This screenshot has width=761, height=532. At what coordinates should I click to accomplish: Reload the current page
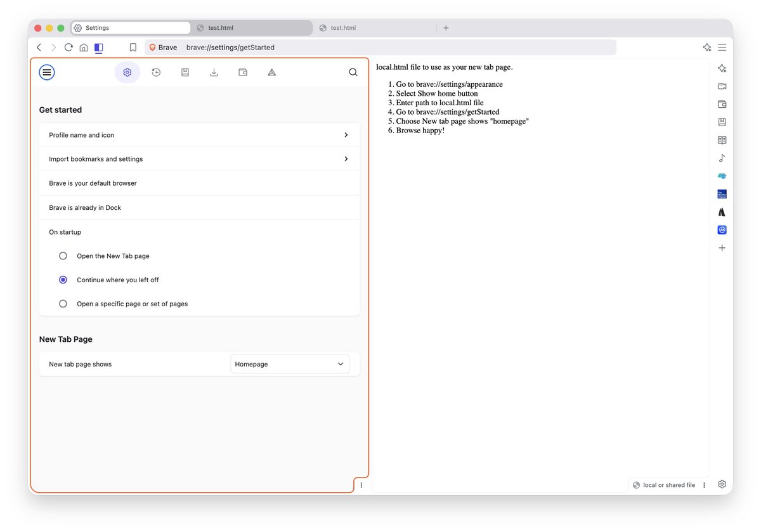tap(68, 48)
